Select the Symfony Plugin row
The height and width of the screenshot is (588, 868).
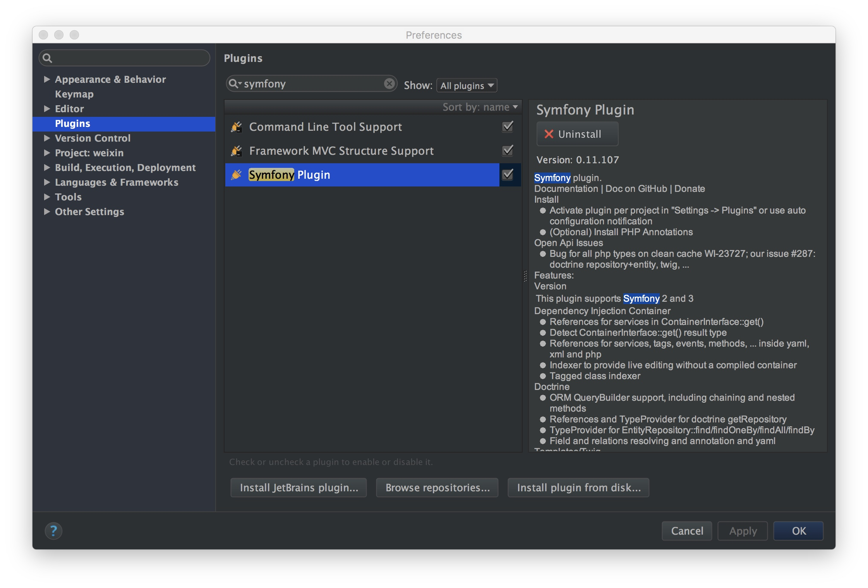coord(373,175)
